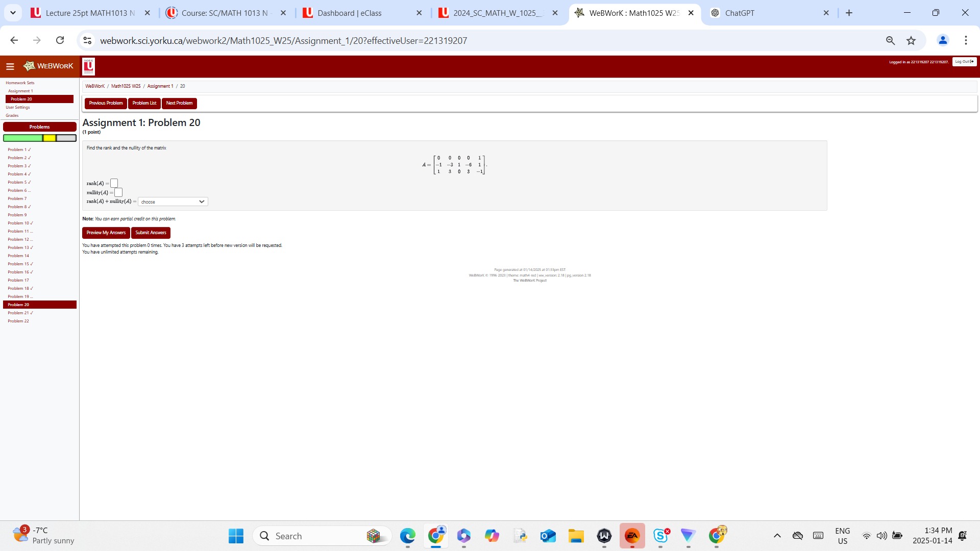980x551 pixels.
Task: Open the WeBWorK hamburger menu icon
Action: (x=10, y=66)
